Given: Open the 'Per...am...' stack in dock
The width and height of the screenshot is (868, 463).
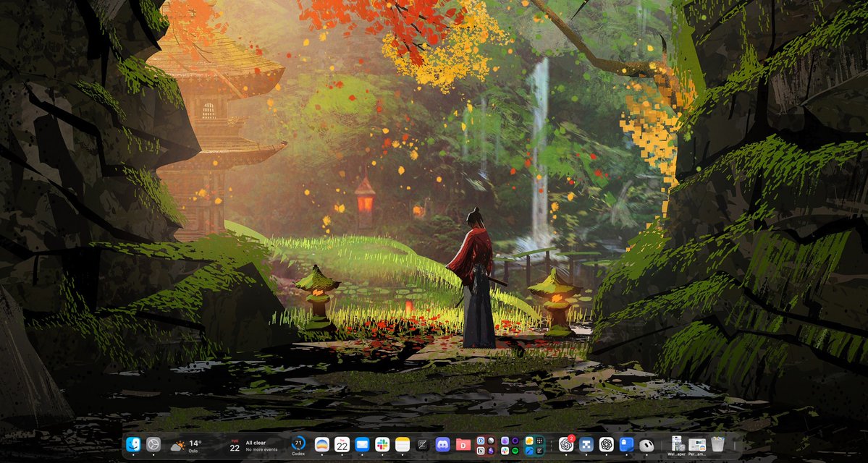Looking at the screenshot, I should coord(697,446).
